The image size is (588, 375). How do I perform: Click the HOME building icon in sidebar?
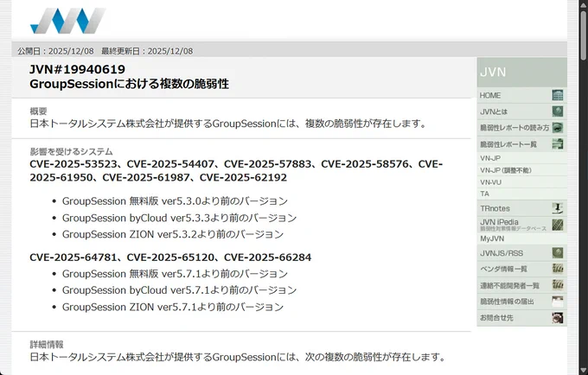pyautogui.click(x=558, y=95)
